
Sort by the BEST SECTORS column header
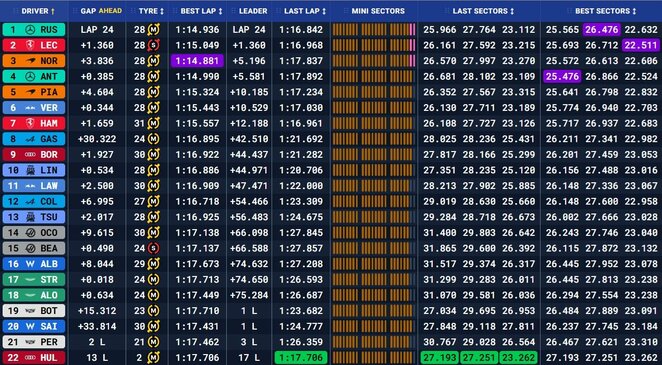click(x=605, y=11)
